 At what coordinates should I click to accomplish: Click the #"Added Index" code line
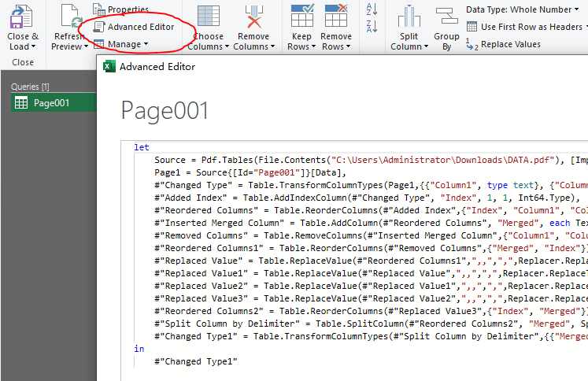[x=367, y=198]
